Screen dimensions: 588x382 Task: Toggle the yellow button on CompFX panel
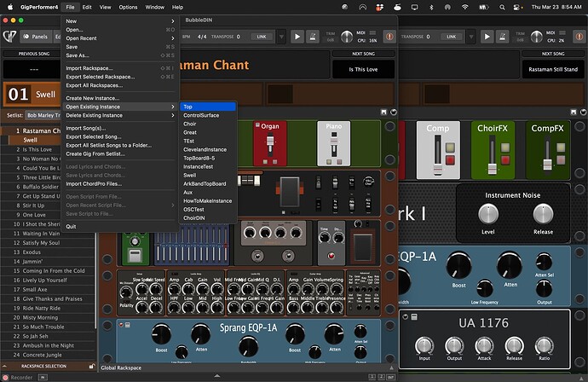click(561, 148)
